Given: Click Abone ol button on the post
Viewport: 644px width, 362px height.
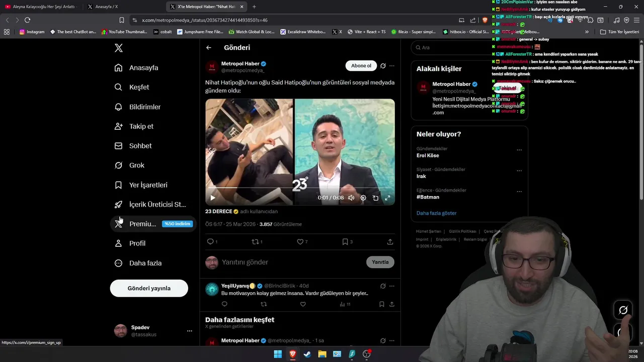Looking at the screenshot, I should click(x=361, y=65).
